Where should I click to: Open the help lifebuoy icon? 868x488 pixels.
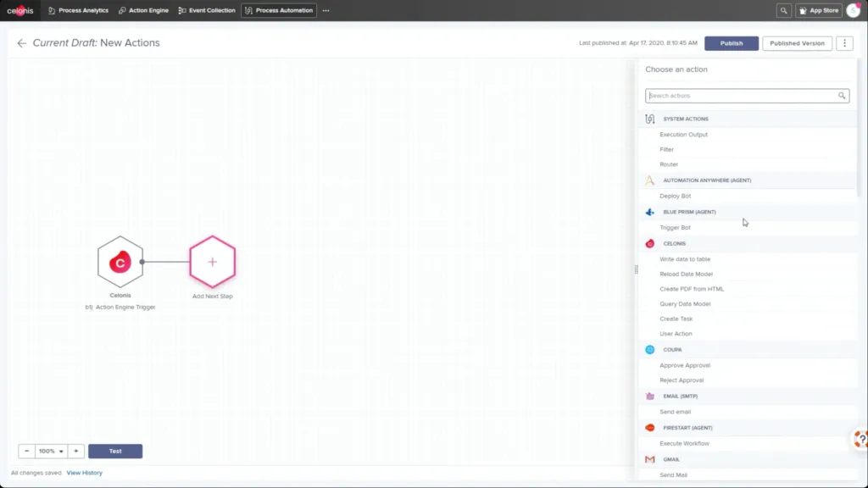[861, 440]
